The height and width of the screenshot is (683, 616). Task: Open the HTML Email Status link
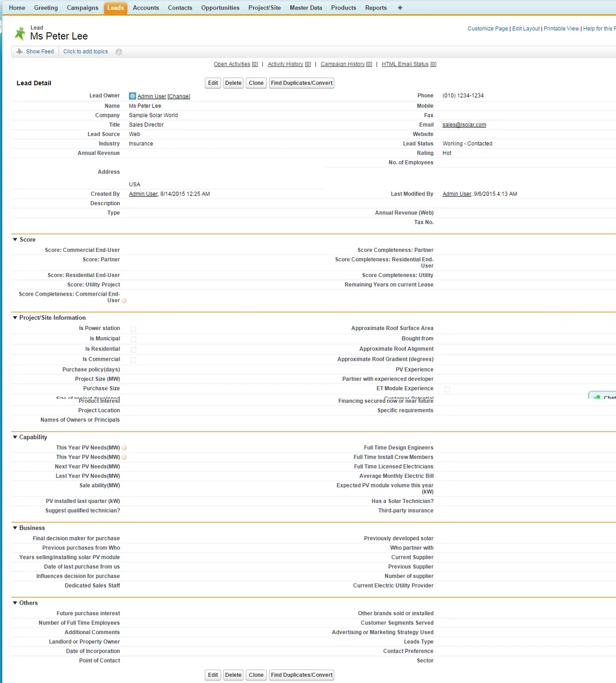click(x=409, y=64)
